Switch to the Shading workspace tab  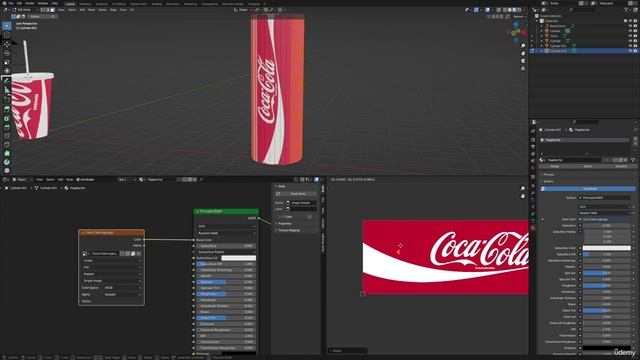(x=157, y=4)
